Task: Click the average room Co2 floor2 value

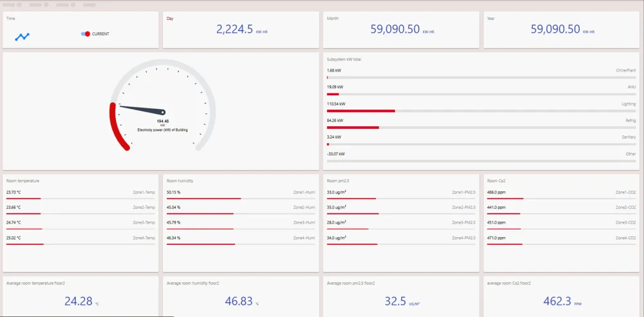Action: tap(557, 302)
